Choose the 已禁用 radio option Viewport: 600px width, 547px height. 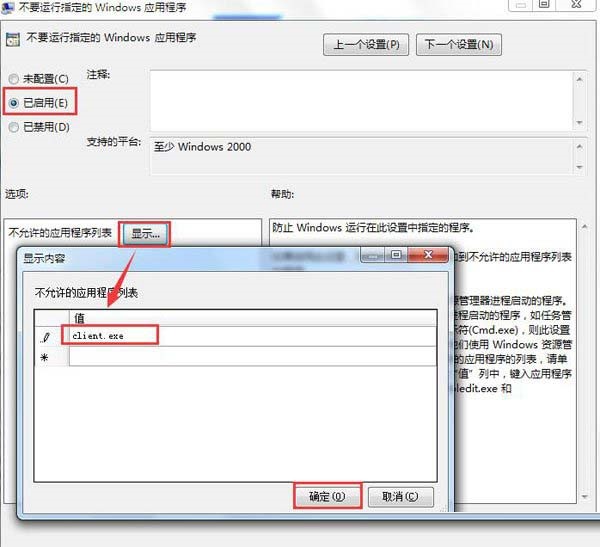click(13, 127)
